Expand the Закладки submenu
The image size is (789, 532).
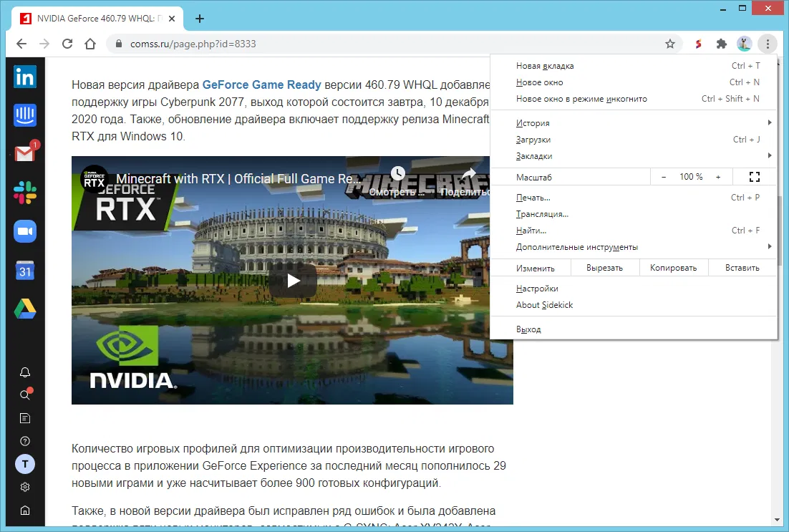coord(634,156)
